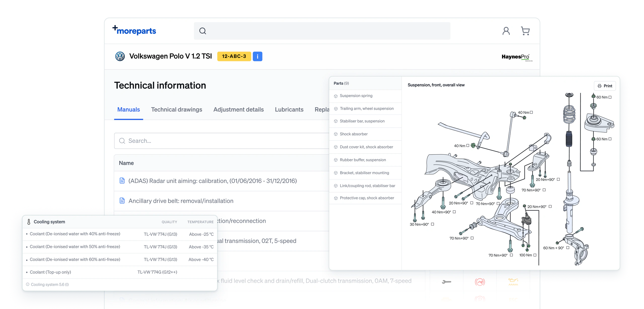Viewport: 644px width, 309px height.
Task: Open the shopping cart icon
Action: pyautogui.click(x=525, y=31)
